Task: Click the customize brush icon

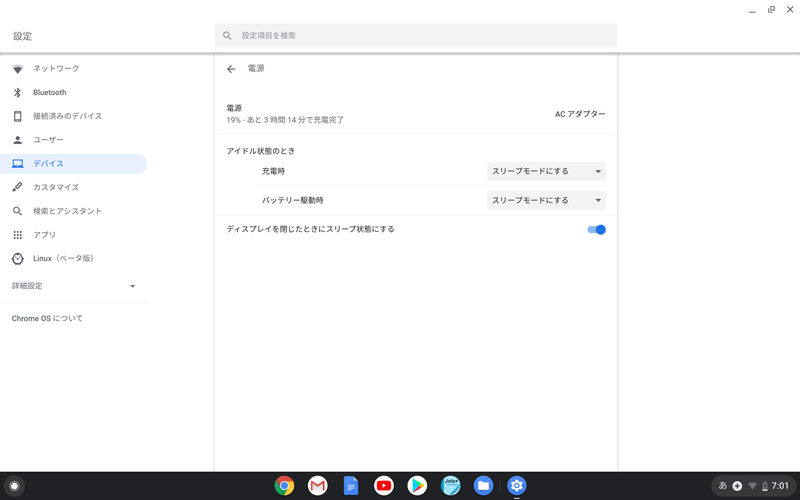Action: click(17, 187)
